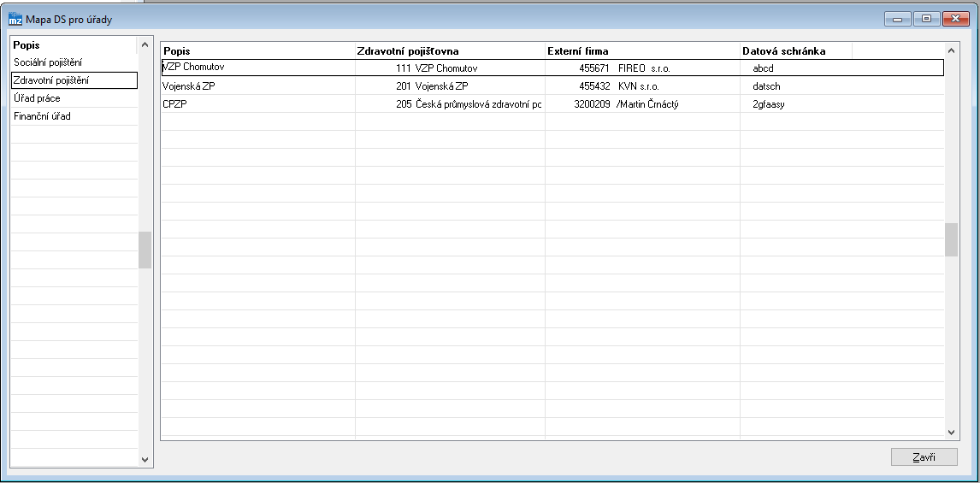This screenshot has width=980, height=483.
Task: Click the main table's scroll down arrow
Action: point(951,432)
